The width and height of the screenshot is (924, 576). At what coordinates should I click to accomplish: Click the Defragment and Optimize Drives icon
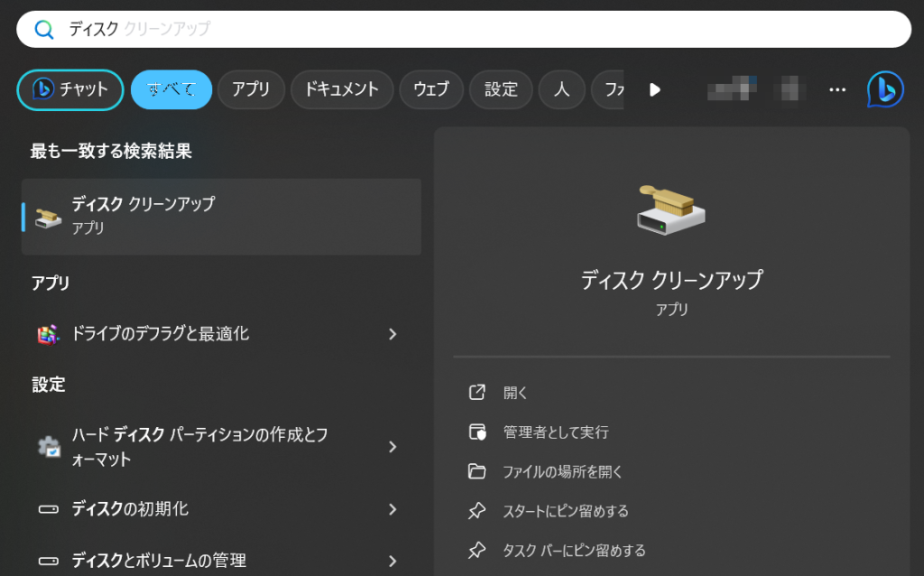click(x=49, y=334)
